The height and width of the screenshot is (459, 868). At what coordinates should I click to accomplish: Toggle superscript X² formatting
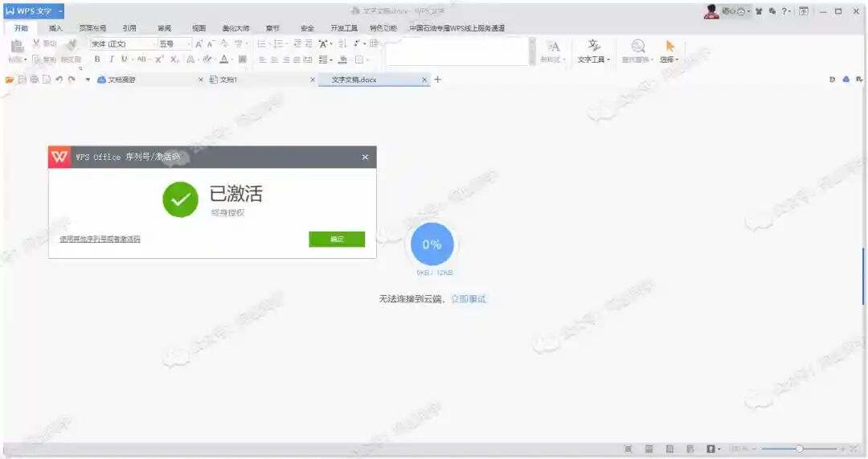[x=159, y=59]
